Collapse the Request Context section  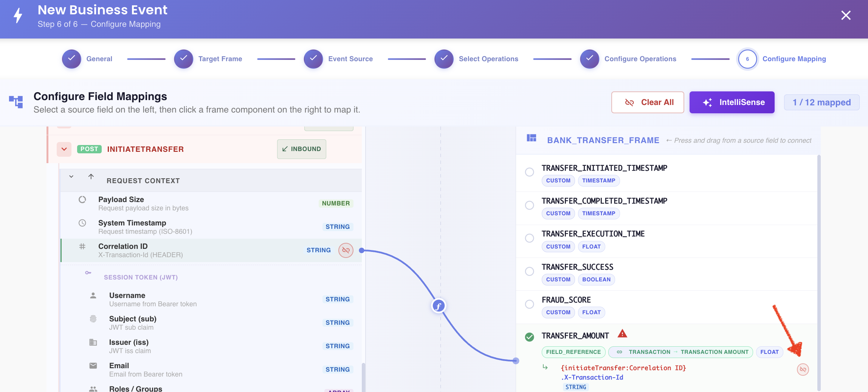pyautogui.click(x=71, y=176)
